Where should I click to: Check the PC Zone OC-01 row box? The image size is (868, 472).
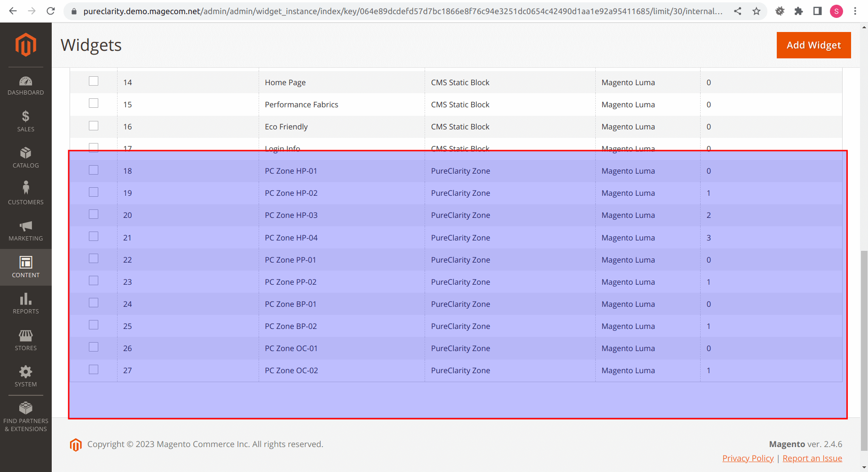pyautogui.click(x=94, y=347)
